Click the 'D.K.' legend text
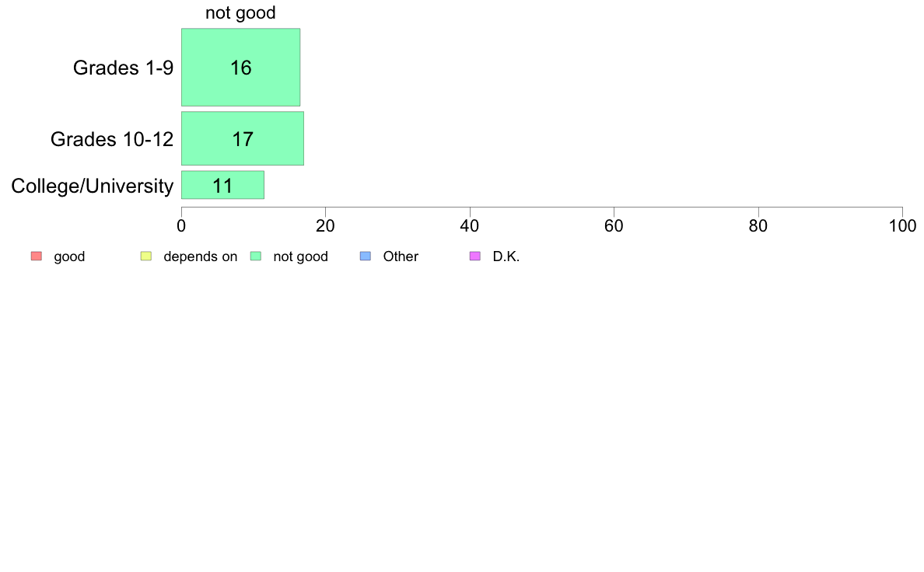Viewport: 924px width, 572px height. tap(506, 256)
